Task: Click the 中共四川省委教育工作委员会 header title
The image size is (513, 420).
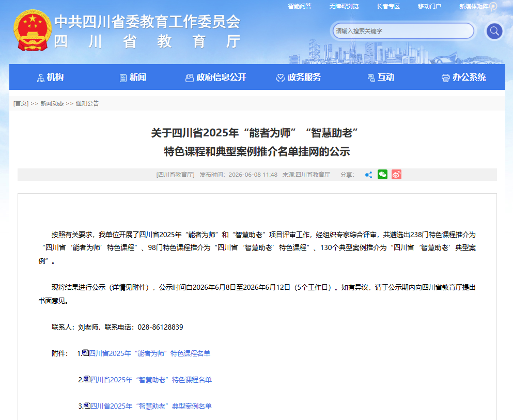Action: [147, 22]
